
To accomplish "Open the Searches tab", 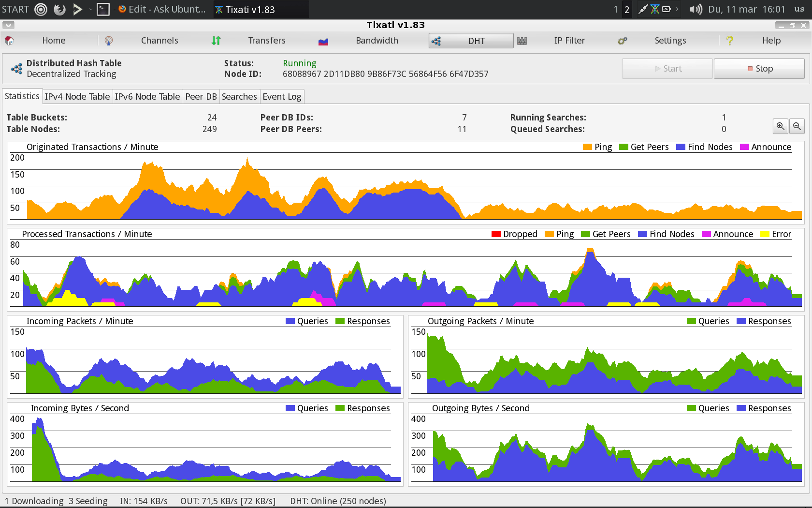I will tap(239, 97).
